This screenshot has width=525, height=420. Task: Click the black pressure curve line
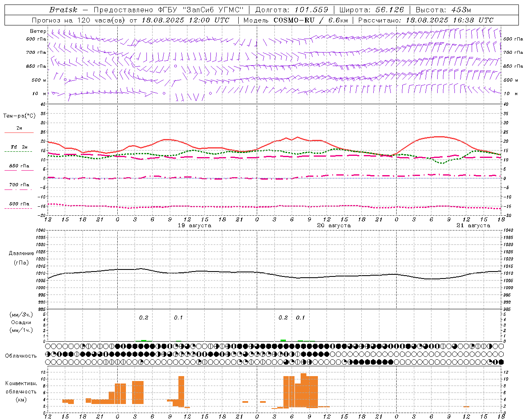pyautogui.click(x=274, y=274)
